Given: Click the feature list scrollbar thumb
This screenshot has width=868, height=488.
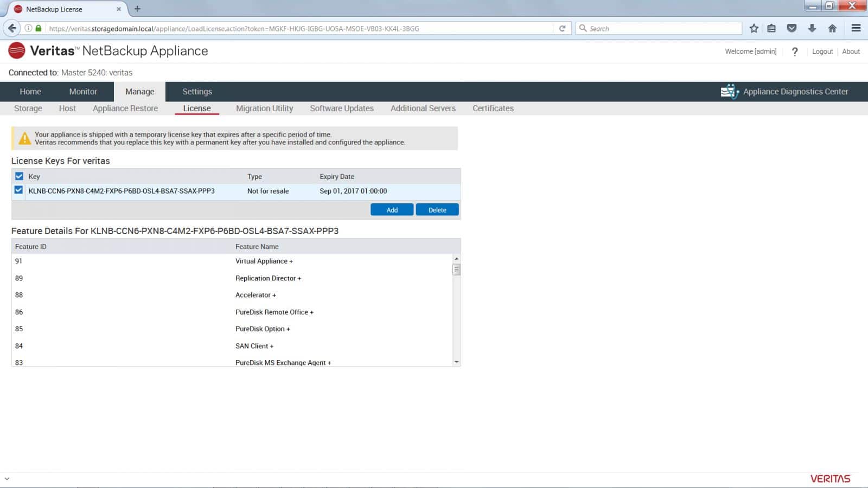Looking at the screenshot, I should 456,269.
